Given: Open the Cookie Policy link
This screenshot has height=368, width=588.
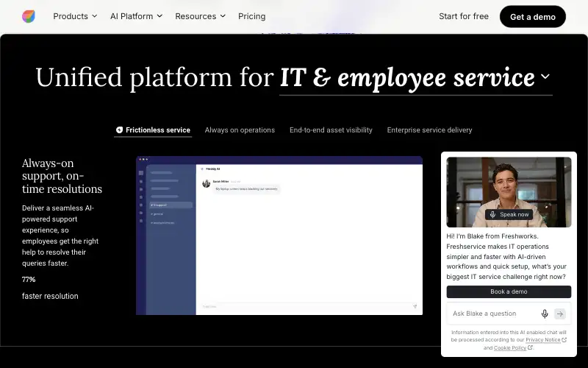Looking at the screenshot, I should 510,348.
